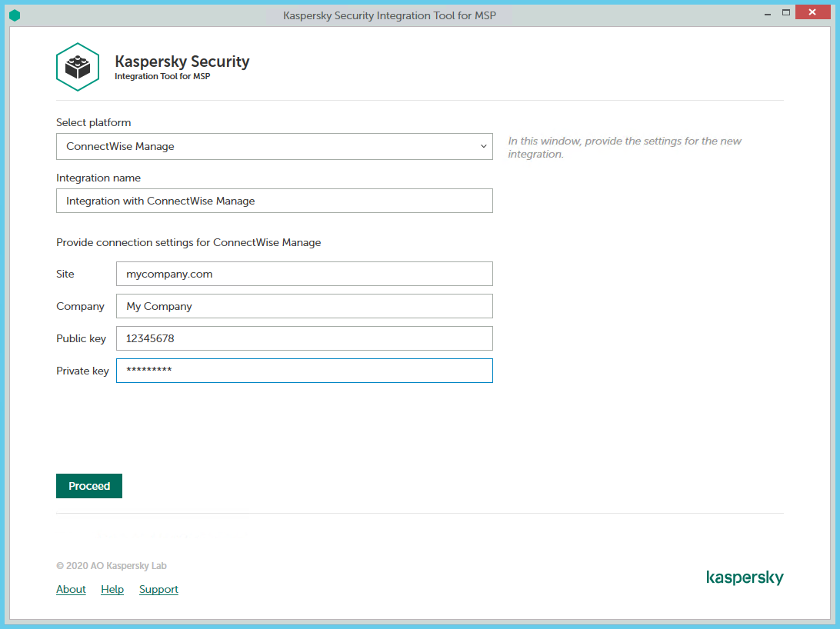Click the italic settings hint text
The image size is (840, 629).
(x=624, y=147)
